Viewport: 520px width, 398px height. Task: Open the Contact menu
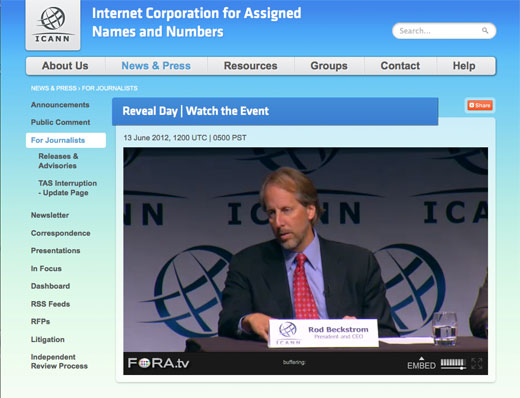(x=400, y=66)
